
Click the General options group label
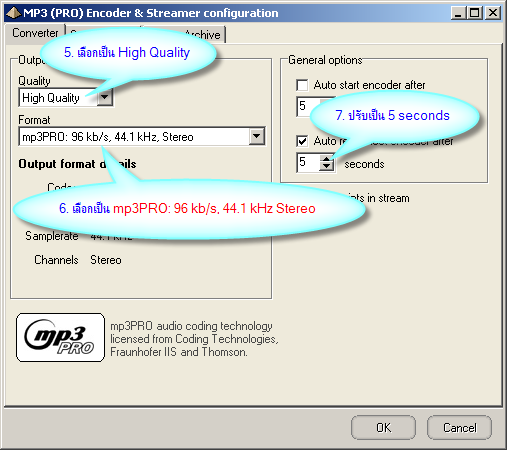tap(325, 60)
